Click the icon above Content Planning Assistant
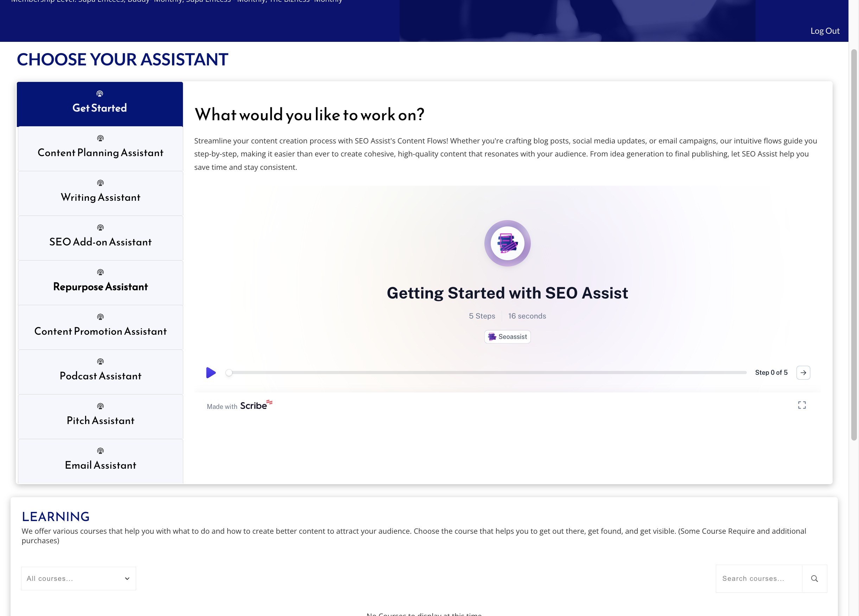This screenshot has width=859, height=616. point(100,138)
